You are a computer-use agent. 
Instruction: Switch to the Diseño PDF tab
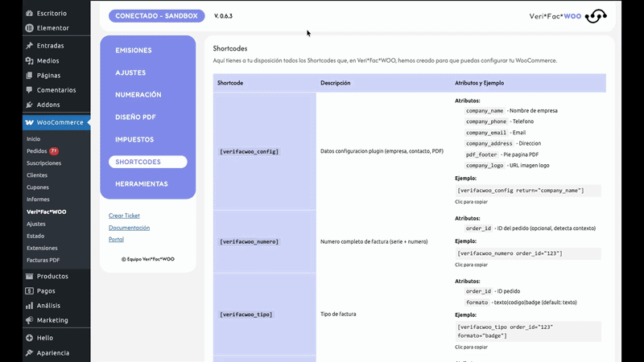coord(135,117)
